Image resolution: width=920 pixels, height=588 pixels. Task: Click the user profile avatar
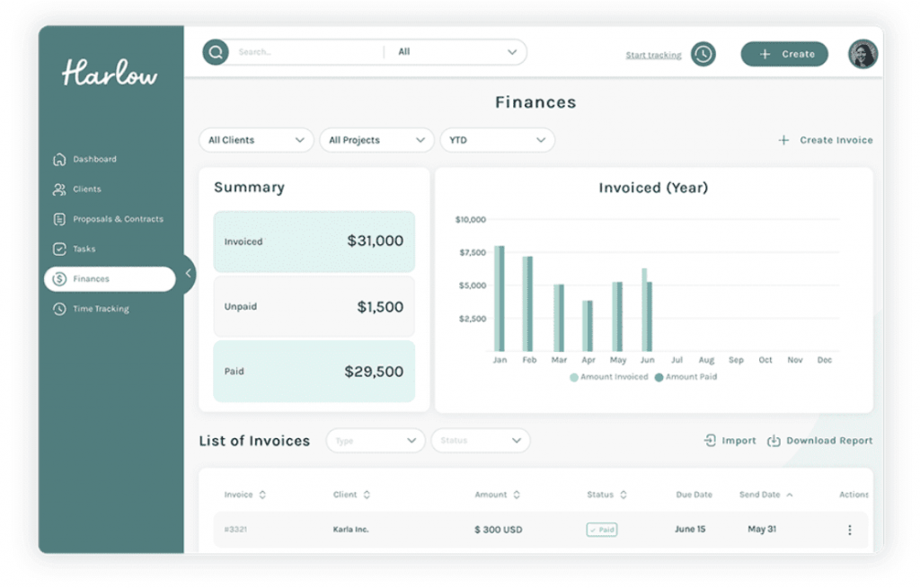click(x=862, y=54)
